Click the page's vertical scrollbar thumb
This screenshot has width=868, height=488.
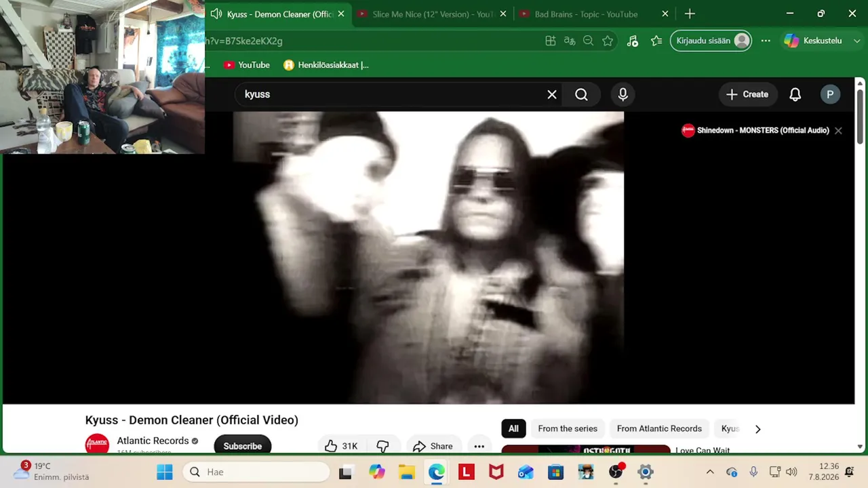(x=860, y=115)
